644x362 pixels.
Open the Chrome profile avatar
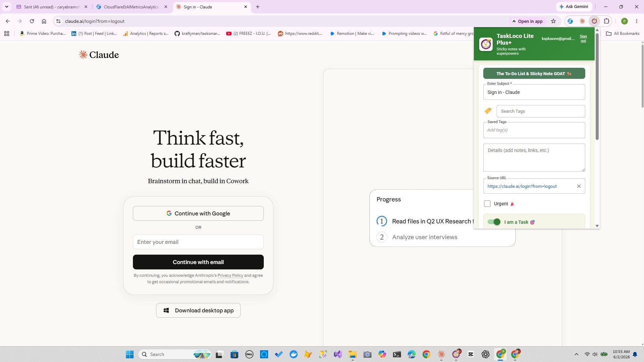(625, 21)
